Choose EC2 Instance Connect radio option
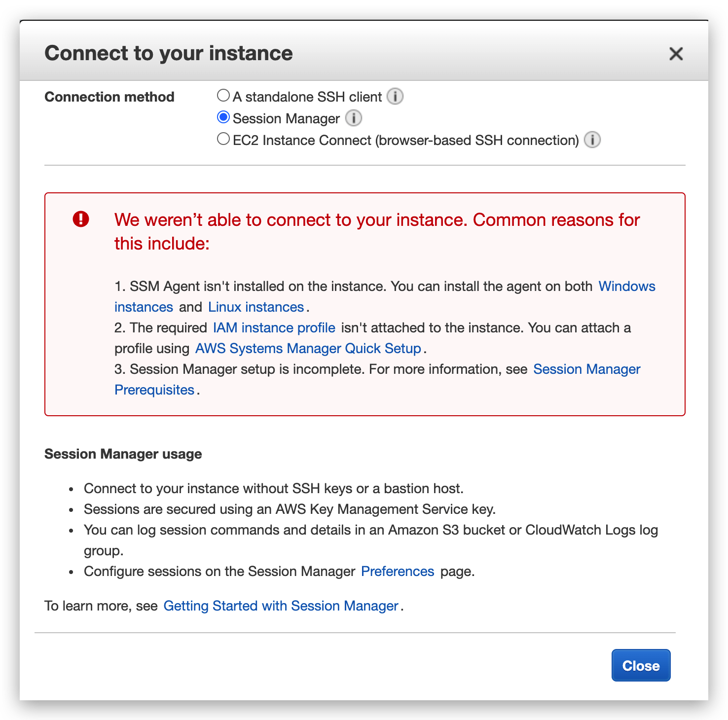 223,139
